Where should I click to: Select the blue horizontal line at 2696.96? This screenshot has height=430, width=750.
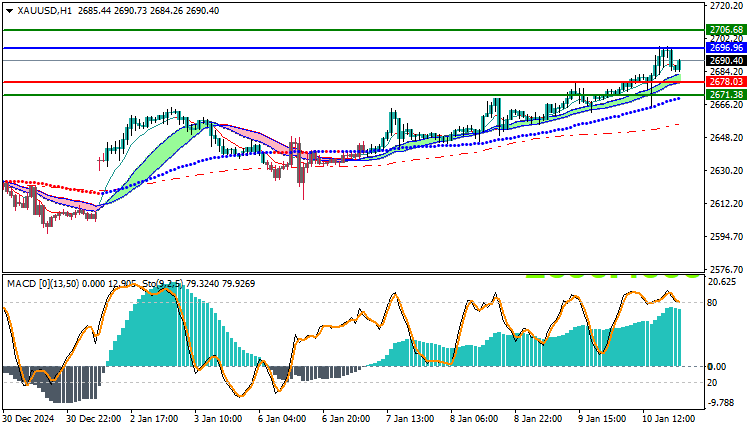(x=354, y=48)
